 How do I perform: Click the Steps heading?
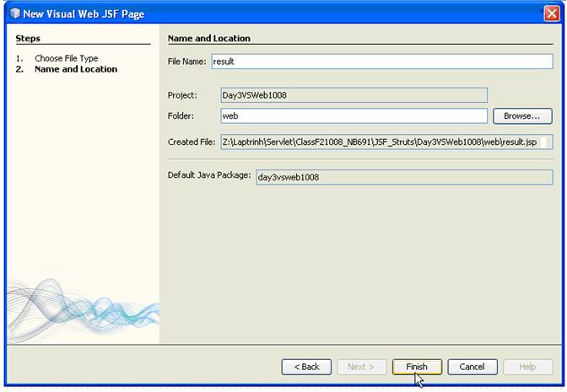tap(28, 38)
